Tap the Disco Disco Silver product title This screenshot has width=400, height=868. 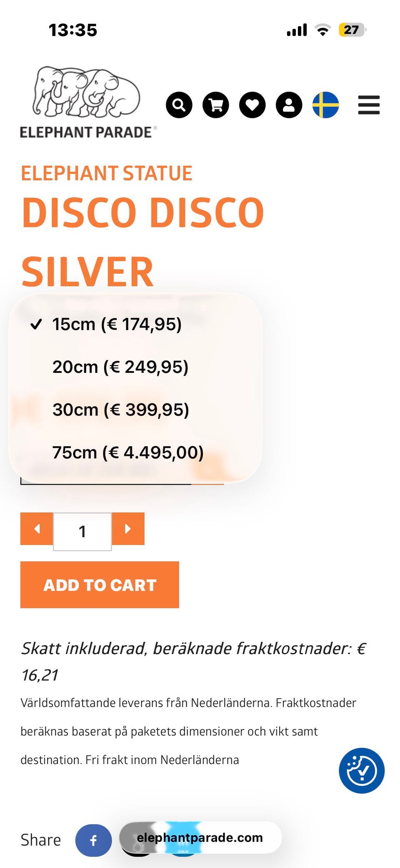[142, 242]
